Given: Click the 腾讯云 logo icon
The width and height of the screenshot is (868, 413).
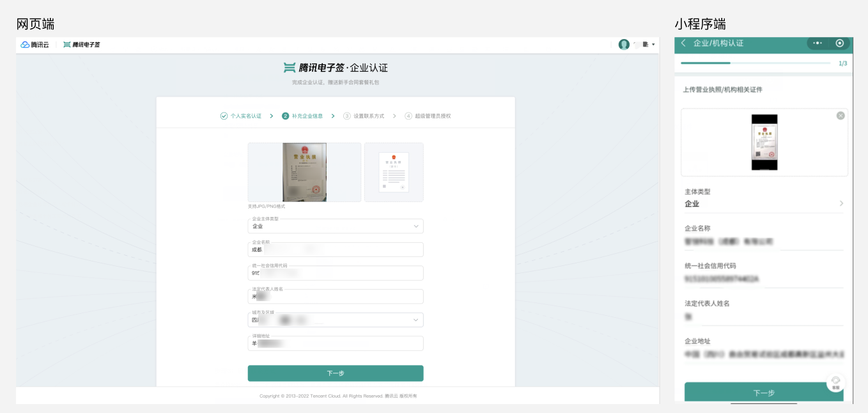Looking at the screenshot, I should coord(26,44).
